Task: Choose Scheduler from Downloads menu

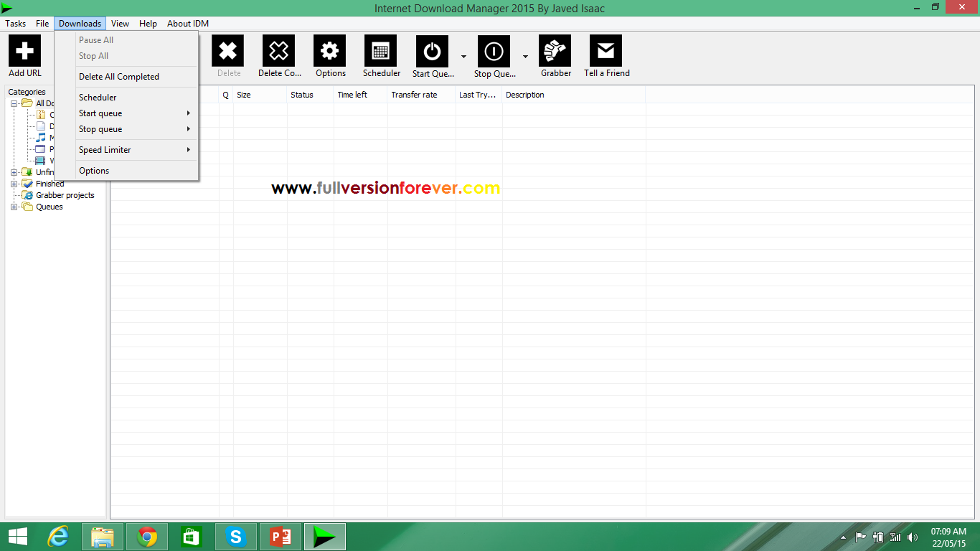Action: pos(136,98)
